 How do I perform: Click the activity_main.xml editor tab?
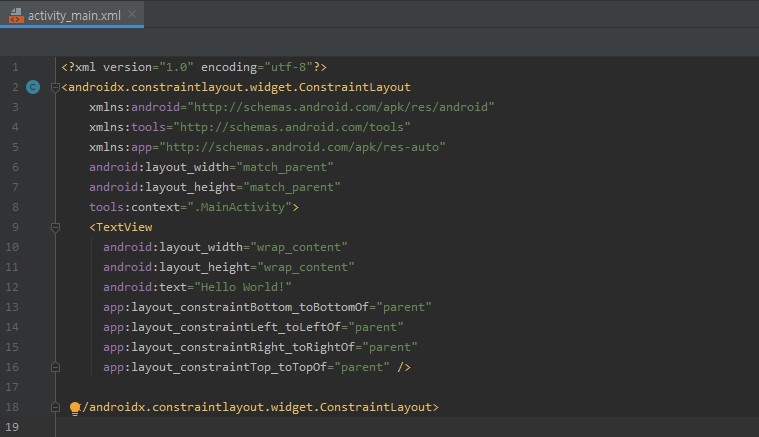click(x=77, y=14)
